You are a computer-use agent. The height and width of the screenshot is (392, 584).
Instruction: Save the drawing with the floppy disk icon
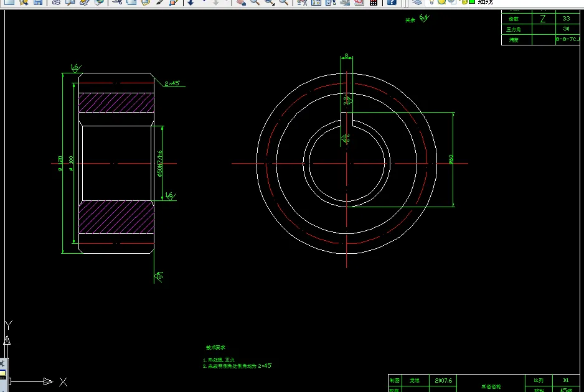point(37,2)
